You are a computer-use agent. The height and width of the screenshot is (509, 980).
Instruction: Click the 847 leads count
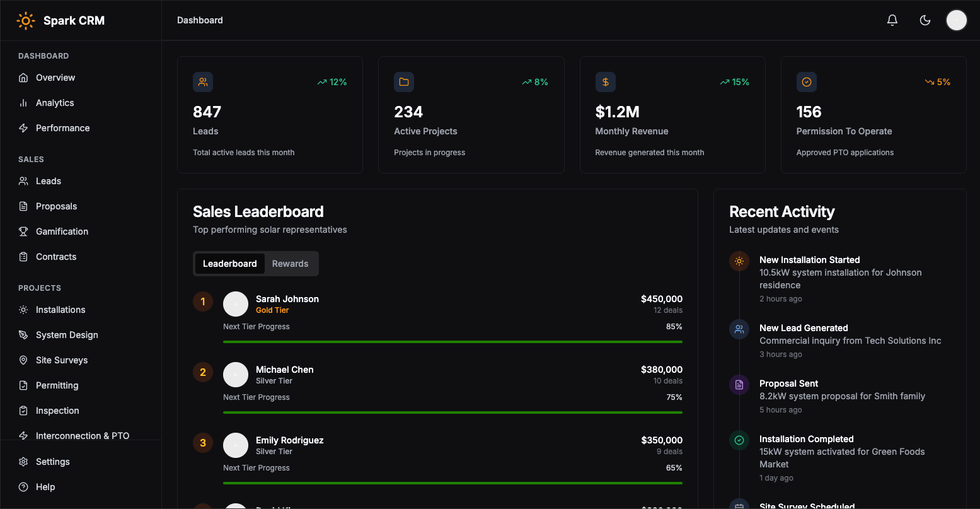[x=207, y=112]
